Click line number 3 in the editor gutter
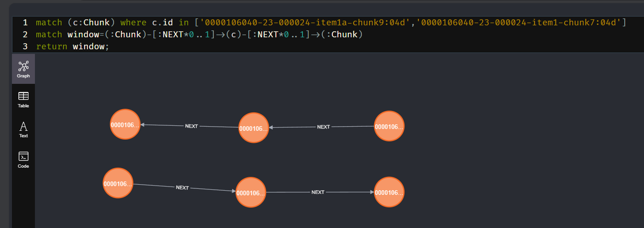This screenshot has width=644, height=228. click(25, 47)
